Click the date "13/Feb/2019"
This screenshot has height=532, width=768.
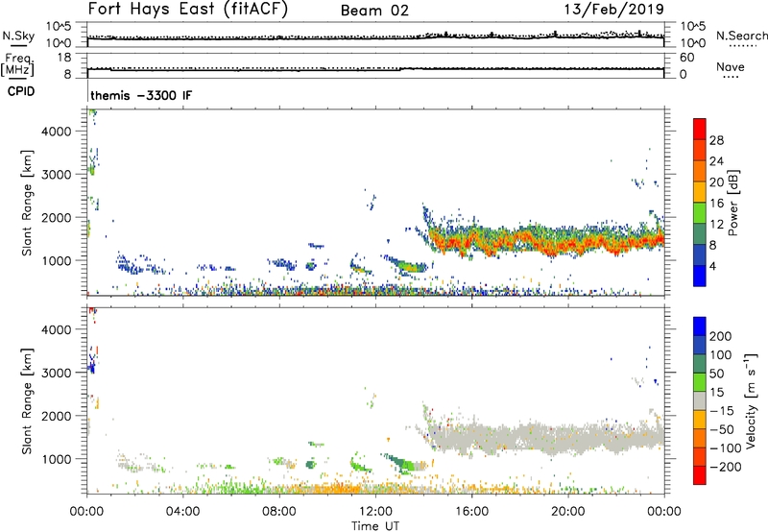coord(613,9)
